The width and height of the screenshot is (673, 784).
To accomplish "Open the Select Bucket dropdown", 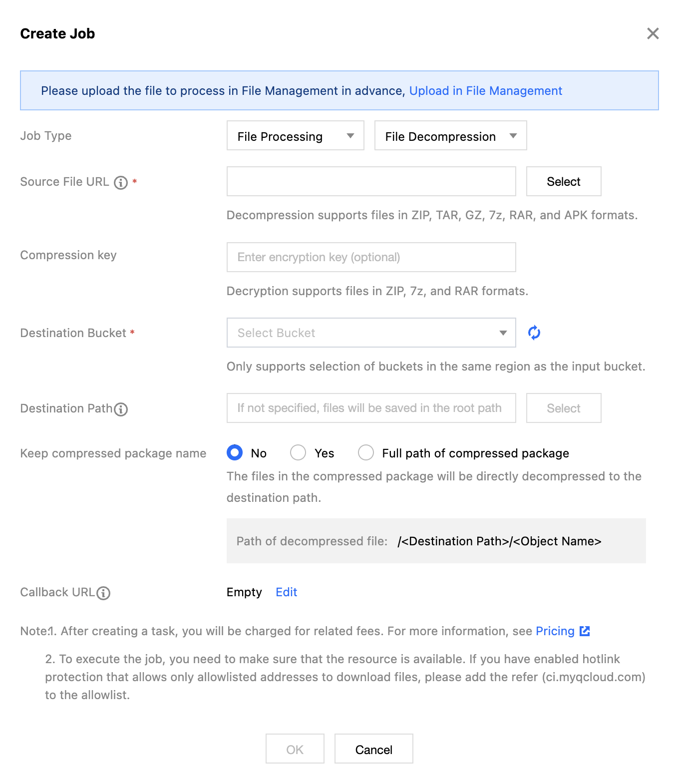I will tap(371, 333).
